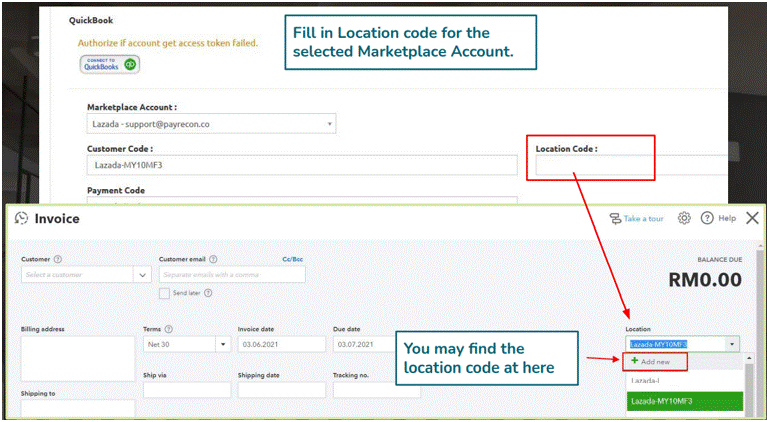Screen dimensions: 767x422
Task: Click the Terms help icon
Action: point(169,329)
